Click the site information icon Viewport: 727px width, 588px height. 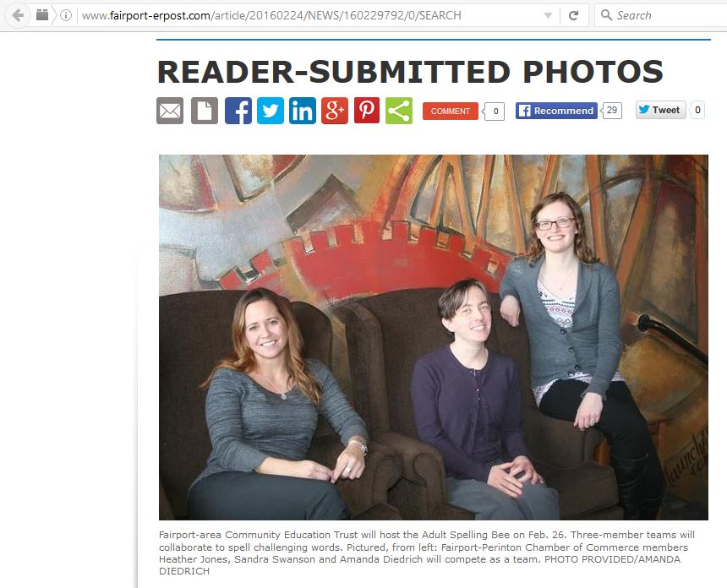(66, 15)
